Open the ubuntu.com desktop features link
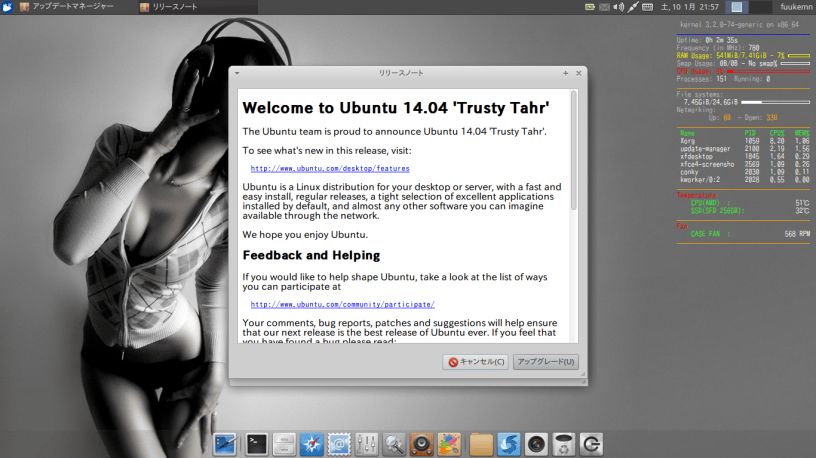The width and height of the screenshot is (816, 458). point(330,169)
